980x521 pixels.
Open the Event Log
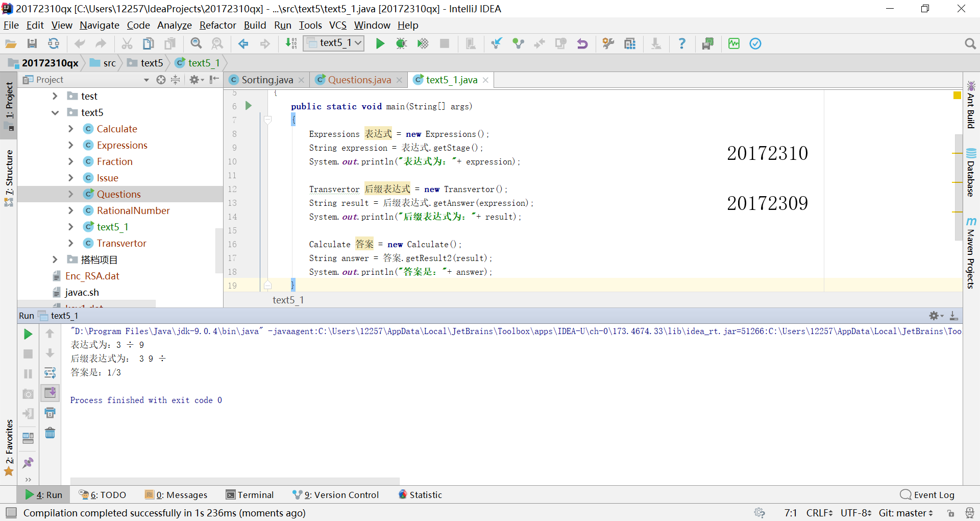tap(927, 494)
